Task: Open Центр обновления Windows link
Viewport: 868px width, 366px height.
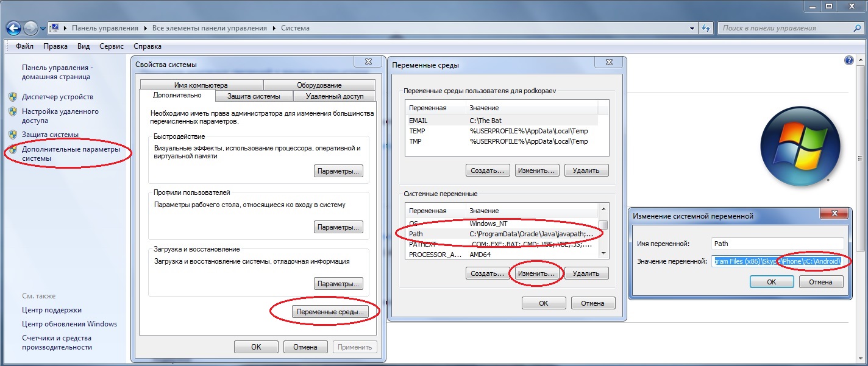Action: click(69, 324)
